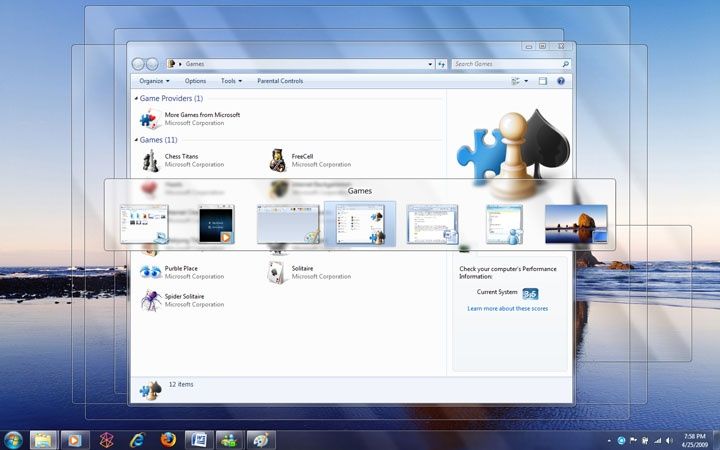Switch to Windows Live Messenger taskbar button
The width and height of the screenshot is (720, 450).
tap(230, 440)
